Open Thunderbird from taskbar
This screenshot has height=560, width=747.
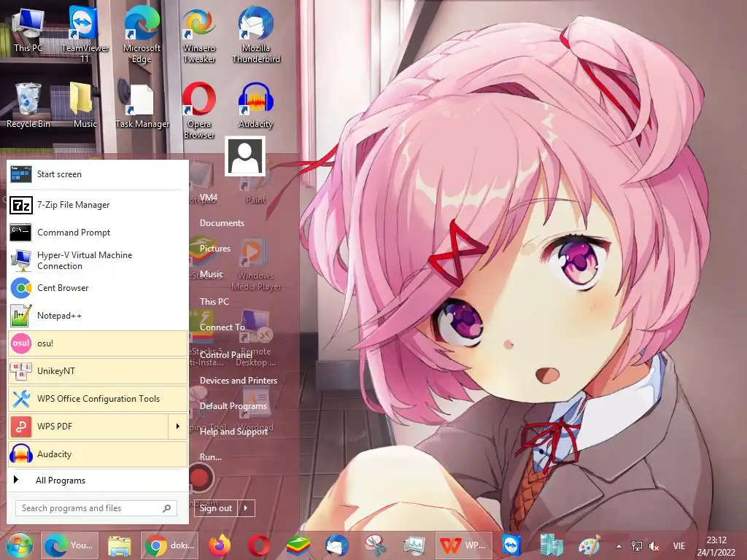click(x=337, y=545)
